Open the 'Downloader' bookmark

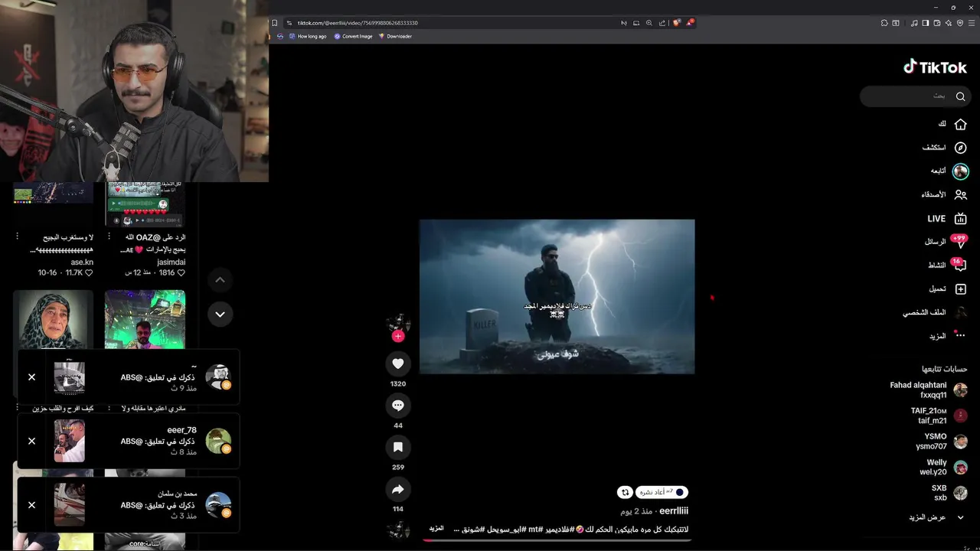coord(395,36)
